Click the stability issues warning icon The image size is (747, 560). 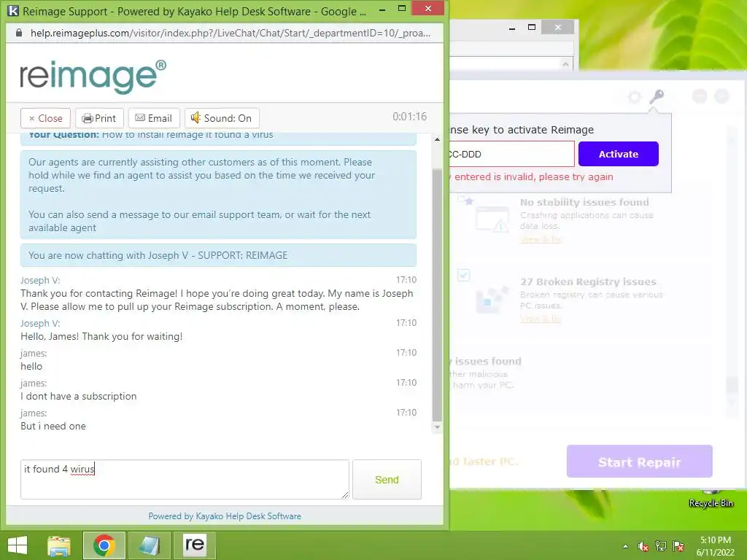click(492, 219)
